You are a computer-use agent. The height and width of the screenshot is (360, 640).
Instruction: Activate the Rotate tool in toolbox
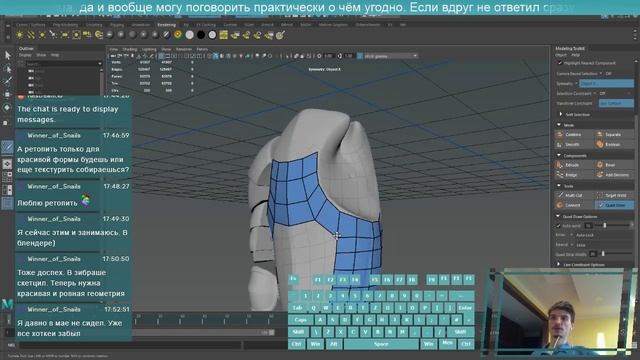pos(7,108)
